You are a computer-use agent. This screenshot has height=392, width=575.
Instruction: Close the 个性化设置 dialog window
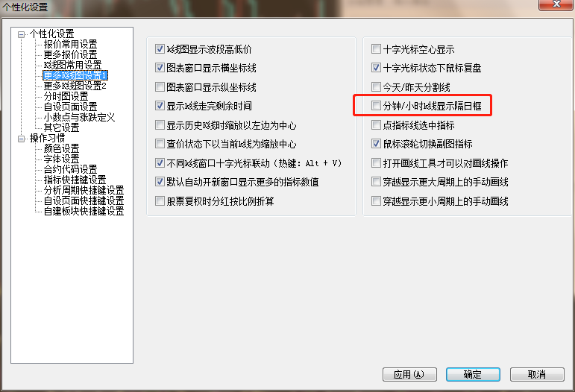click(x=556, y=4)
